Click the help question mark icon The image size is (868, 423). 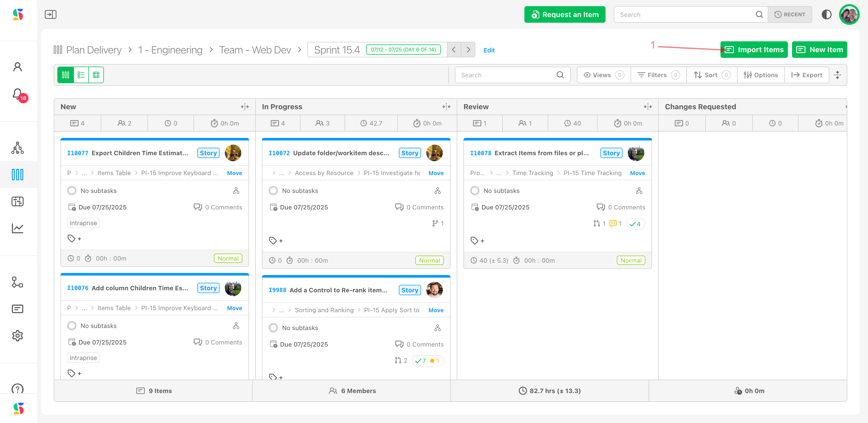[x=18, y=389]
